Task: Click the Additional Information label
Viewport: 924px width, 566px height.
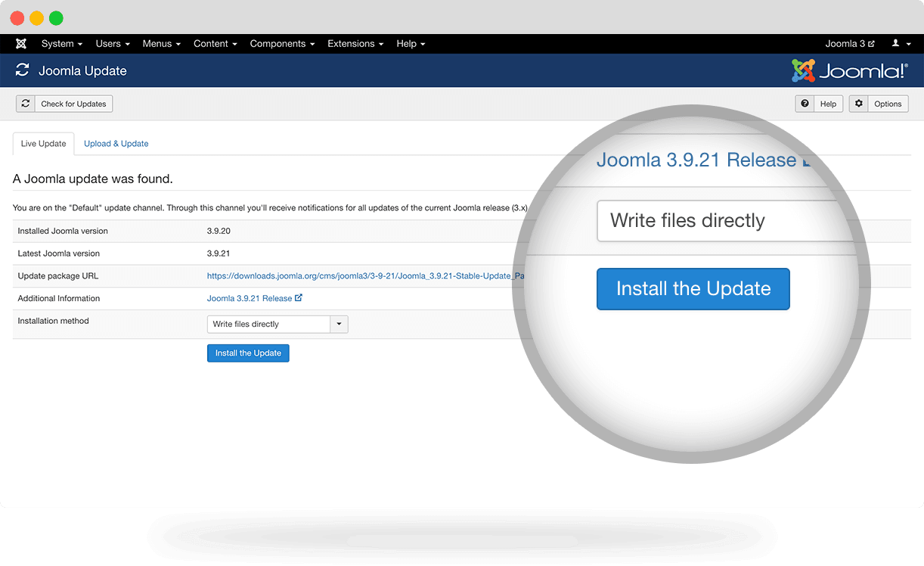Action: click(59, 298)
